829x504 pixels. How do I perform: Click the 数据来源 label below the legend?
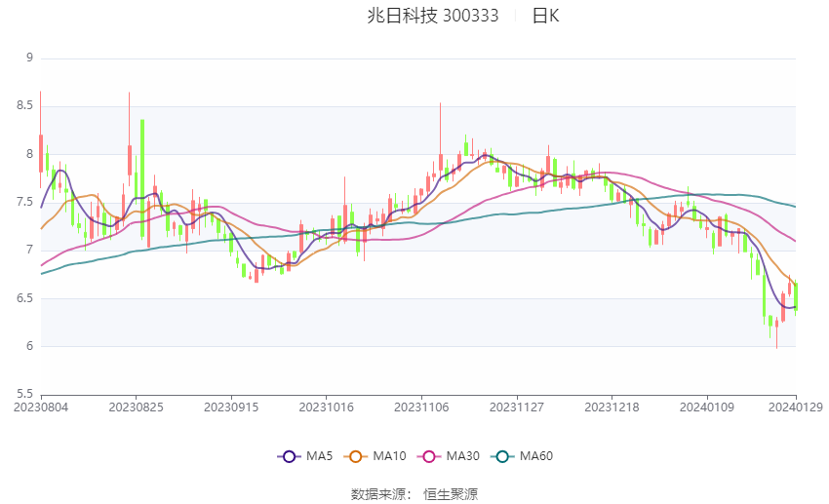(x=378, y=494)
